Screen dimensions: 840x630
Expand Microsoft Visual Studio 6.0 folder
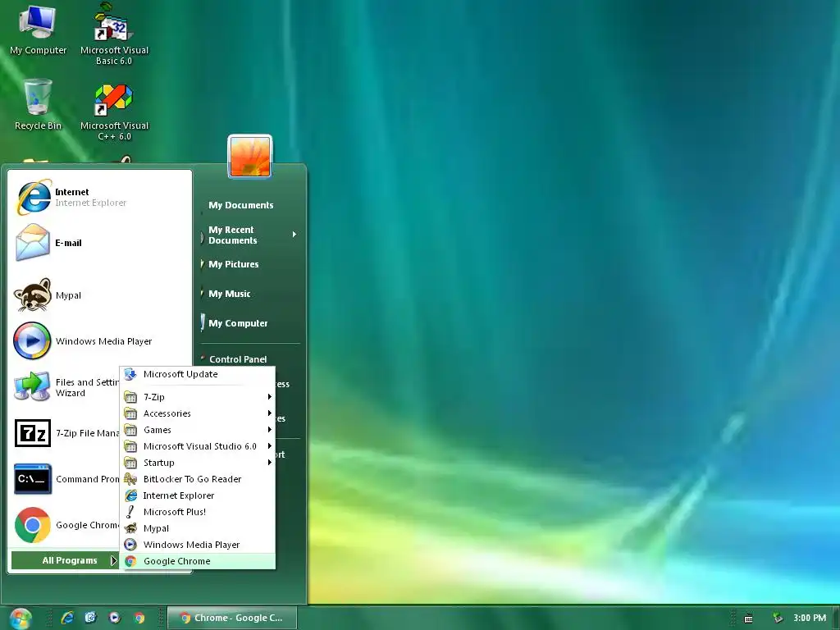pos(198,446)
